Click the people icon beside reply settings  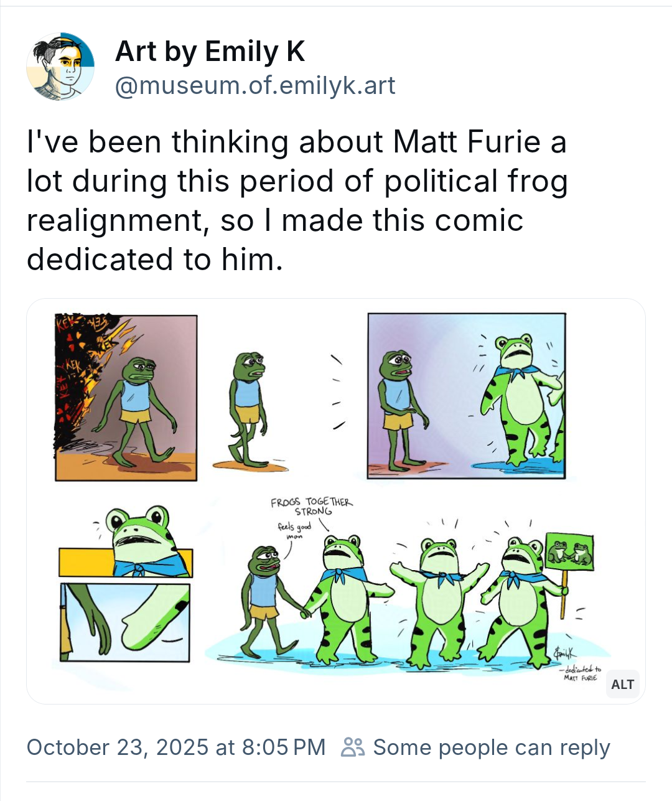pos(353,747)
